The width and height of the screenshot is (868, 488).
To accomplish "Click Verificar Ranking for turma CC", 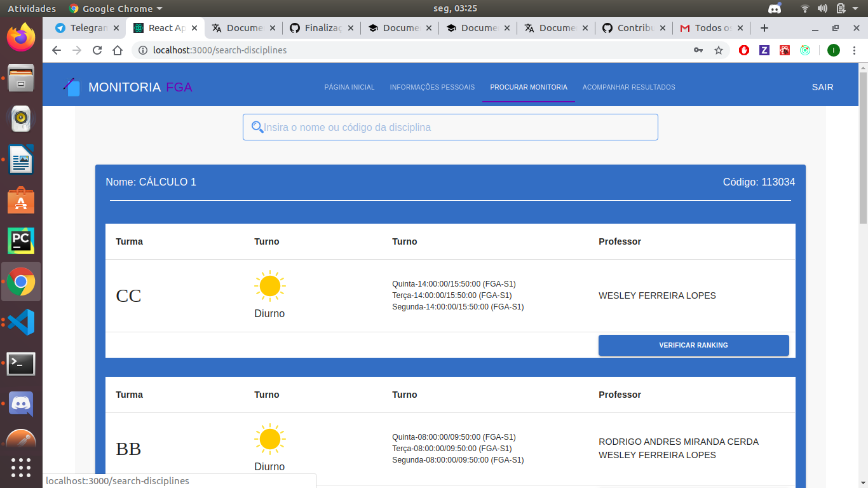I will (x=694, y=345).
